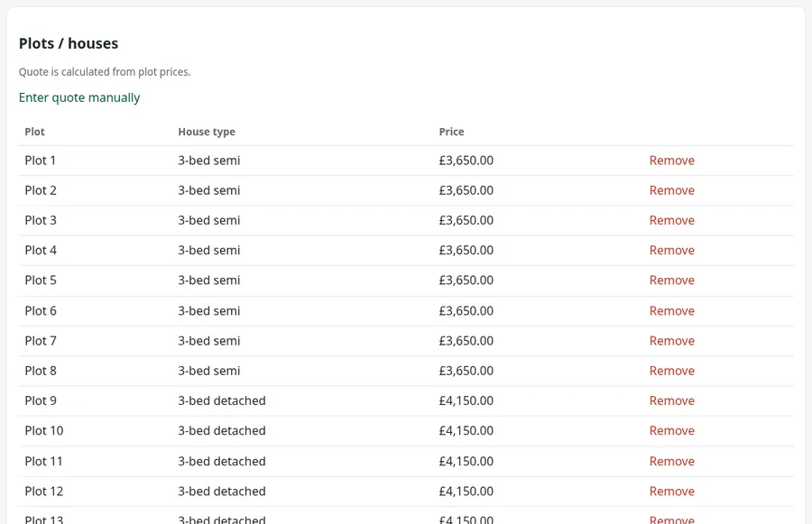Screen dimensions: 812x524
Task: Remove Plot 11 row
Action: coord(671,462)
